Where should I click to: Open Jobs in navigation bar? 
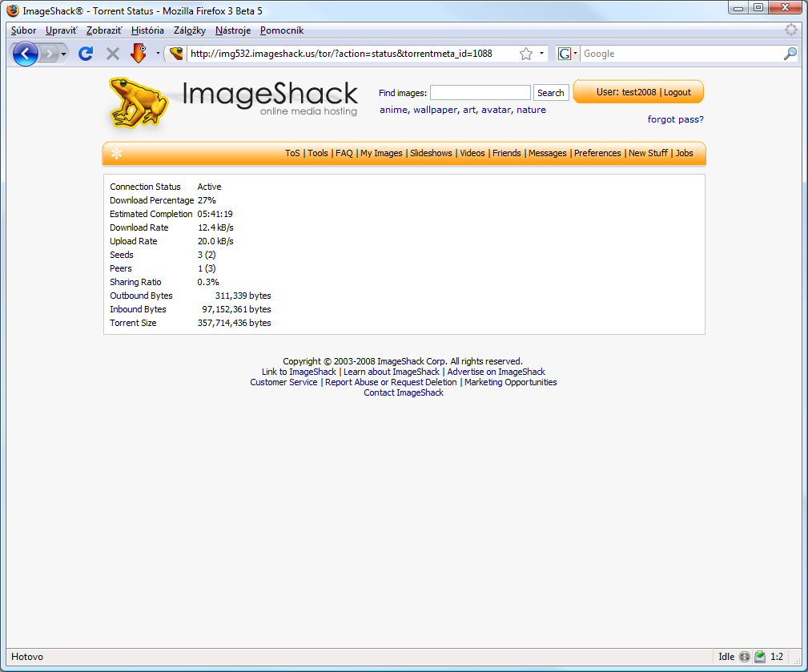tap(685, 153)
